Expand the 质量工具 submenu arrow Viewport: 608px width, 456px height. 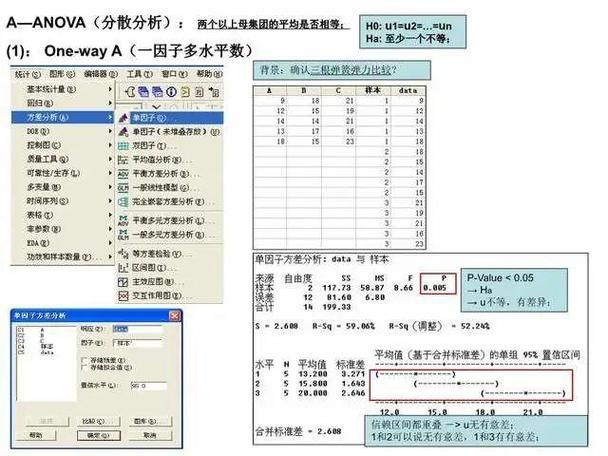pyautogui.click(x=110, y=159)
